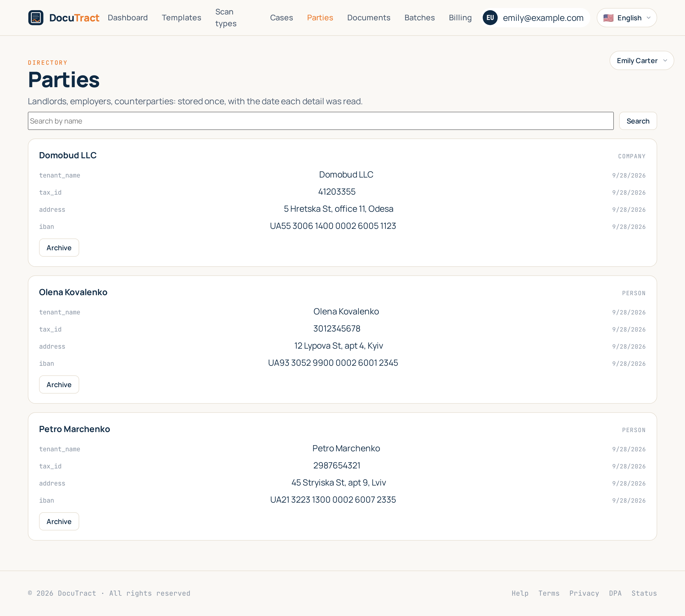Navigate to Scan types
Screen dimensions: 685x616
click(226, 18)
